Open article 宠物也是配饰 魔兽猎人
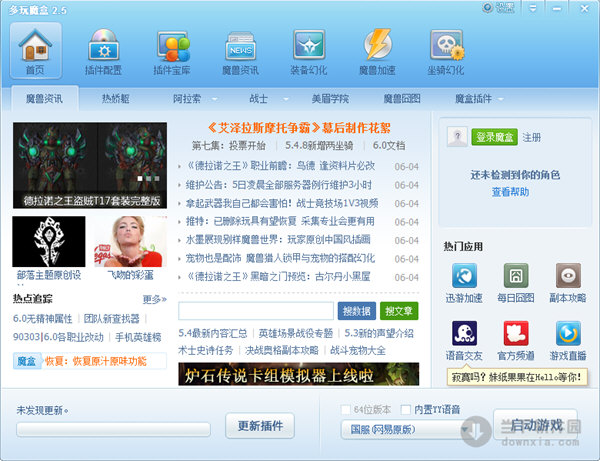Screen dimensions: 600x461 pyautogui.click(x=280, y=258)
